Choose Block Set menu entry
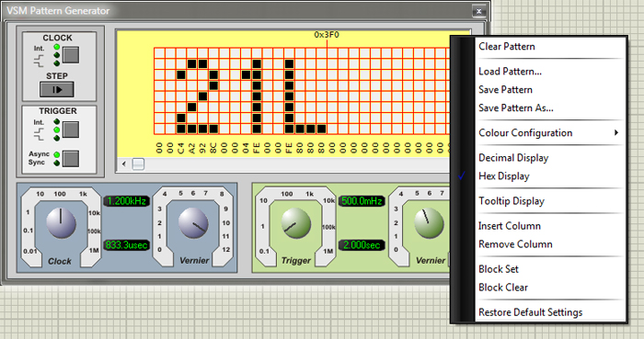Viewport: 644px width, 339px height. click(499, 269)
